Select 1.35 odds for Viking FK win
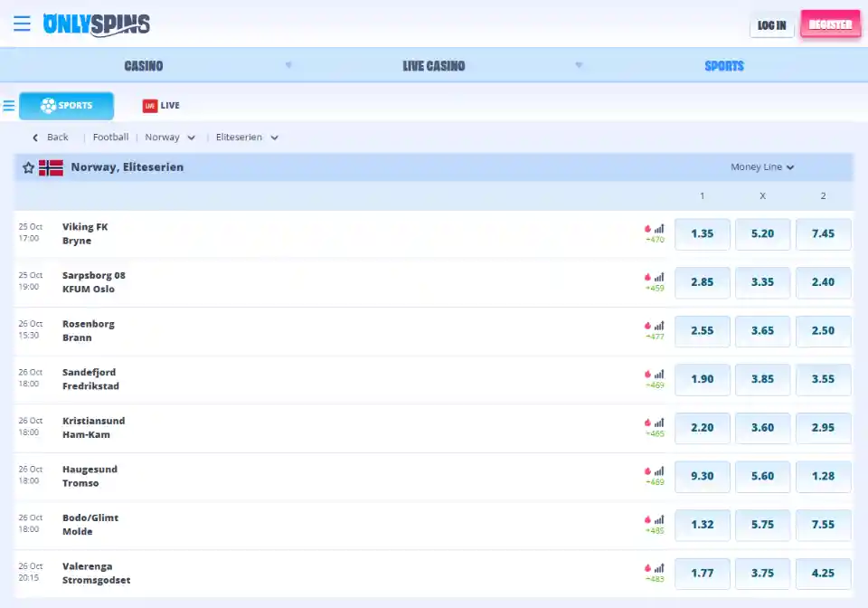Image resolution: width=868 pixels, height=608 pixels. (703, 233)
